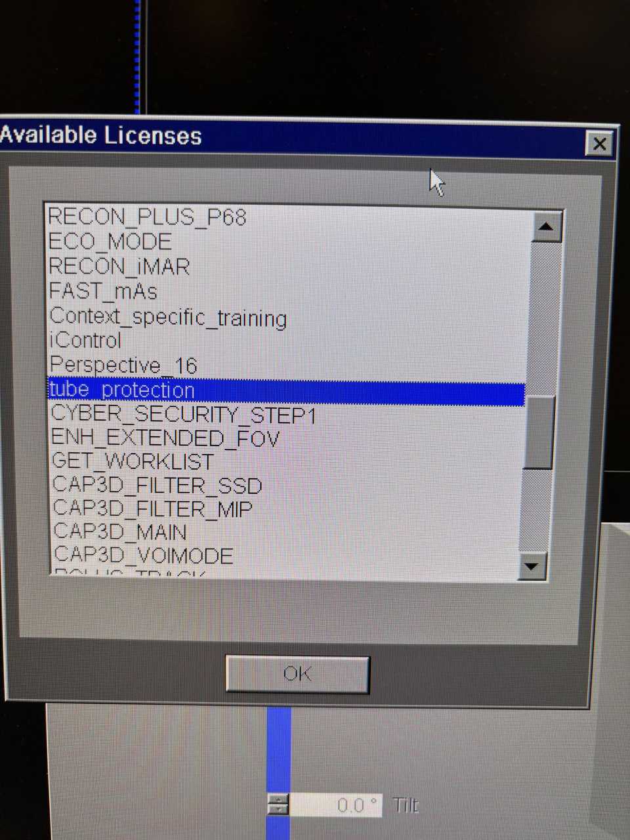Select RECON_iMAR license entry
This screenshot has height=840, width=630.
point(119,266)
